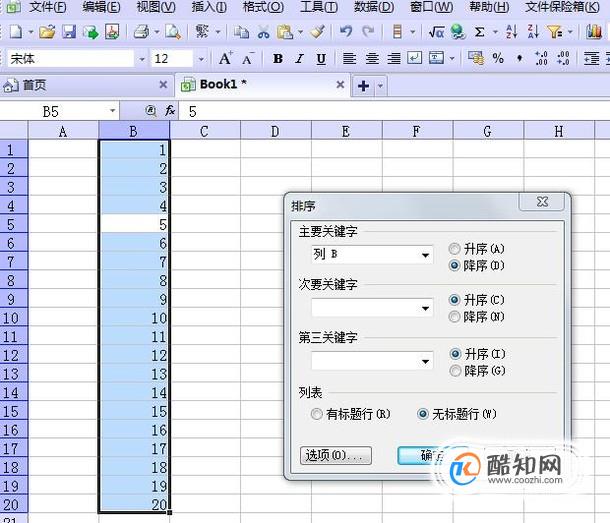Click the Save icon in toolbar
Viewport: 610px width, 523px height.
point(69,32)
